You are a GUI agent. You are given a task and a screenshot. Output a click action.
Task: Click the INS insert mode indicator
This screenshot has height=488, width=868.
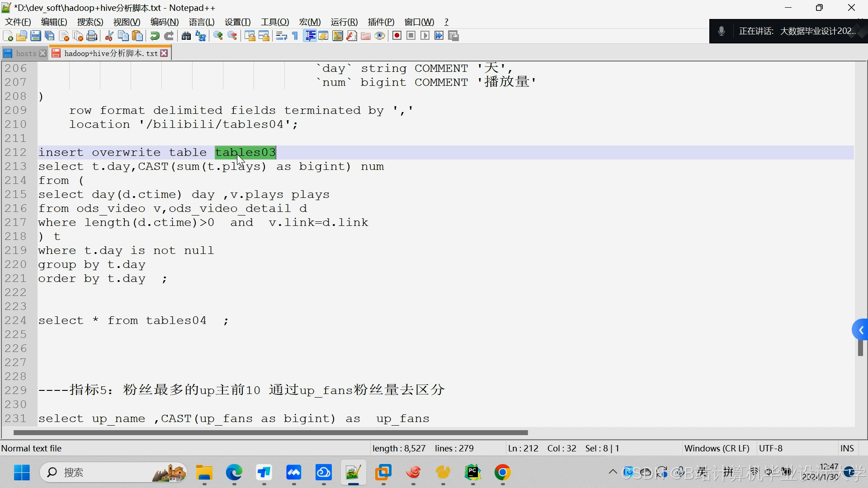(x=847, y=448)
